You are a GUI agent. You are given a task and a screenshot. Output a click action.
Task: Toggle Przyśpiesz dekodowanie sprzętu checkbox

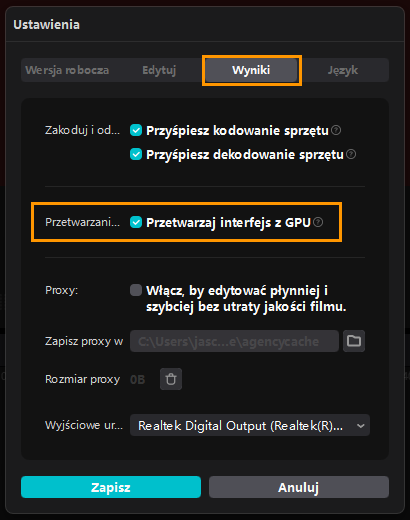[136, 155]
